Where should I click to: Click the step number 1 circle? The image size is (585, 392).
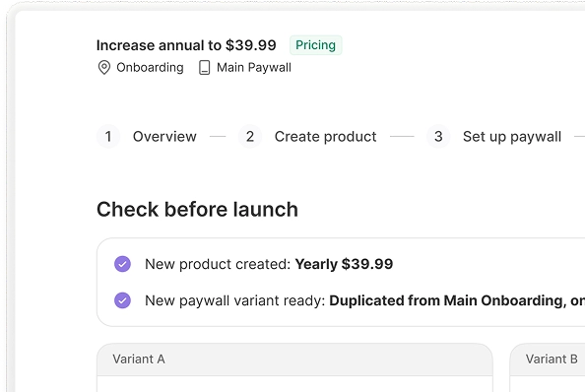(108, 137)
